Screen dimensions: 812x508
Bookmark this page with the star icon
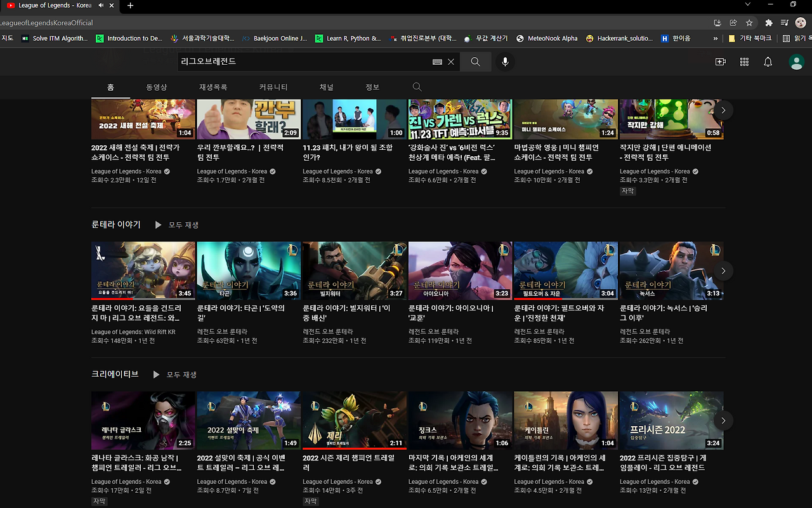click(749, 23)
